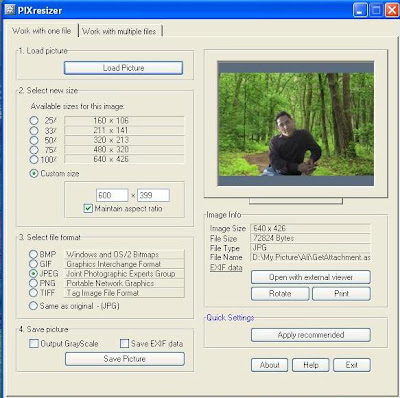Pick the 75% size radio button

click(x=34, y=149)
